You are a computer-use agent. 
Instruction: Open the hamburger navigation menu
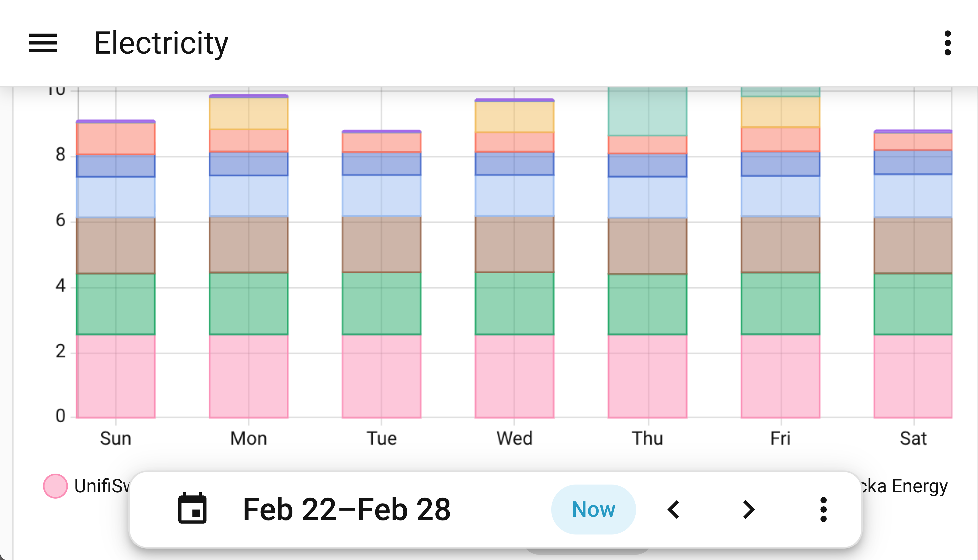tap(43, 43)
